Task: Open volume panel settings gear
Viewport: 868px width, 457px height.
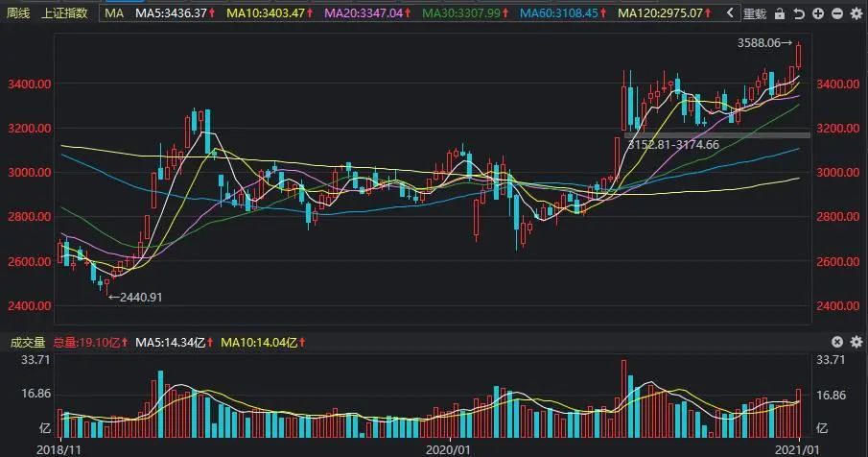Action: click(856, 342)
